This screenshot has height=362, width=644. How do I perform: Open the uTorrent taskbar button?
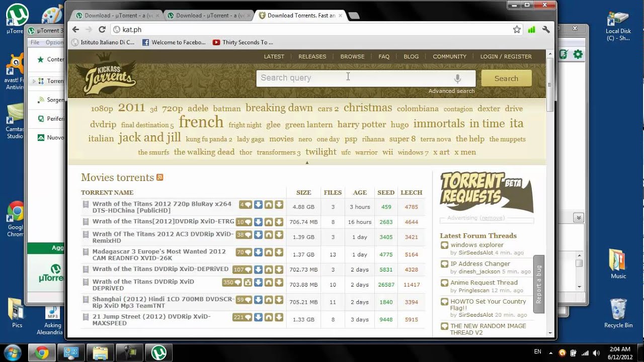159,353
